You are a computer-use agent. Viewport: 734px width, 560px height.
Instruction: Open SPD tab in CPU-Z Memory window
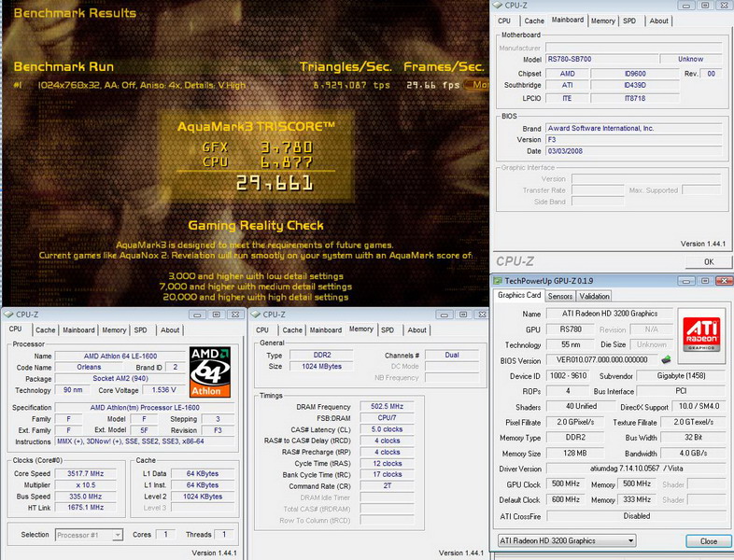click(x=388, y=330)
